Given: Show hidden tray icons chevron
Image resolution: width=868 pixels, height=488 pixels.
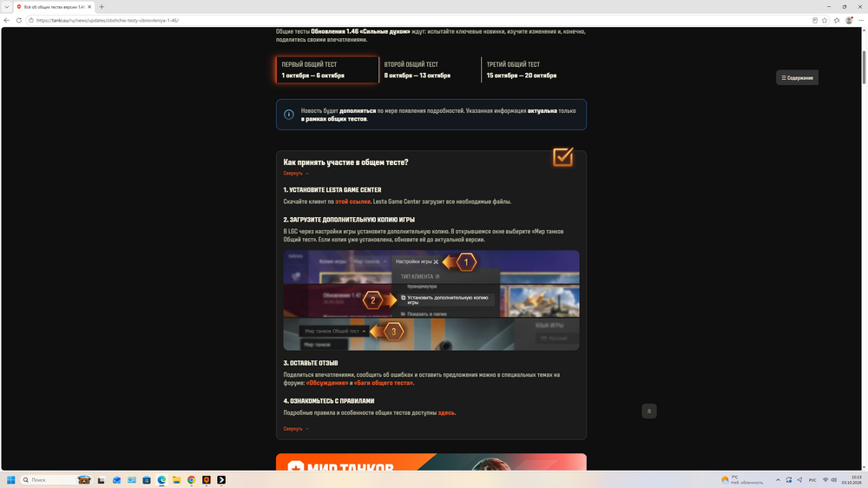Looking at the screenshot, I should coord(778,480).
